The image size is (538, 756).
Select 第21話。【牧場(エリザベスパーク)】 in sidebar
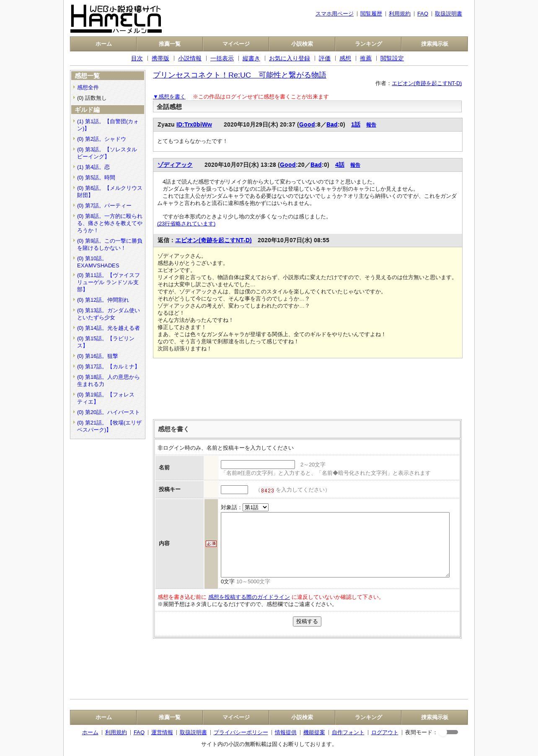point(109,426)
